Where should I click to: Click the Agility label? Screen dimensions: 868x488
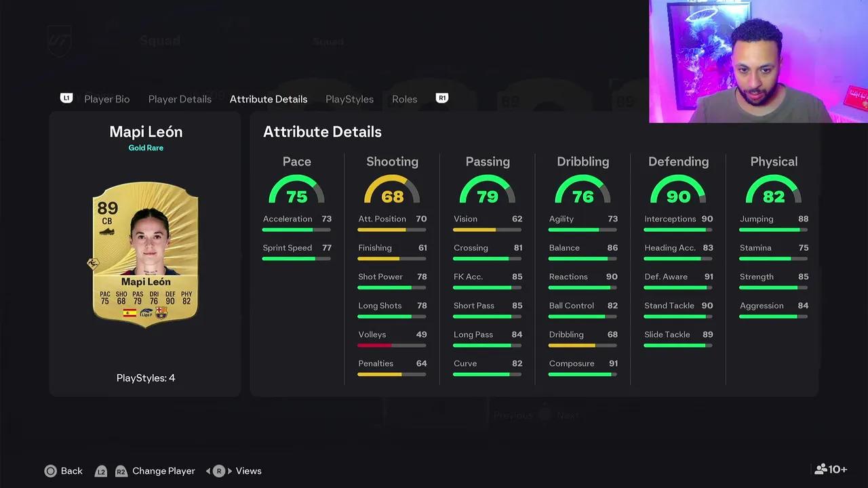(x=561, y=219)
